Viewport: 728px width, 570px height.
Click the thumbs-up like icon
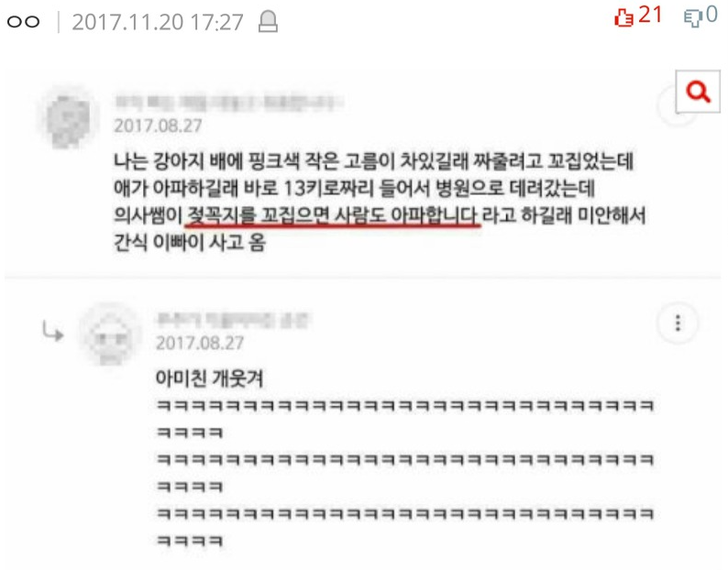[623, 18]
